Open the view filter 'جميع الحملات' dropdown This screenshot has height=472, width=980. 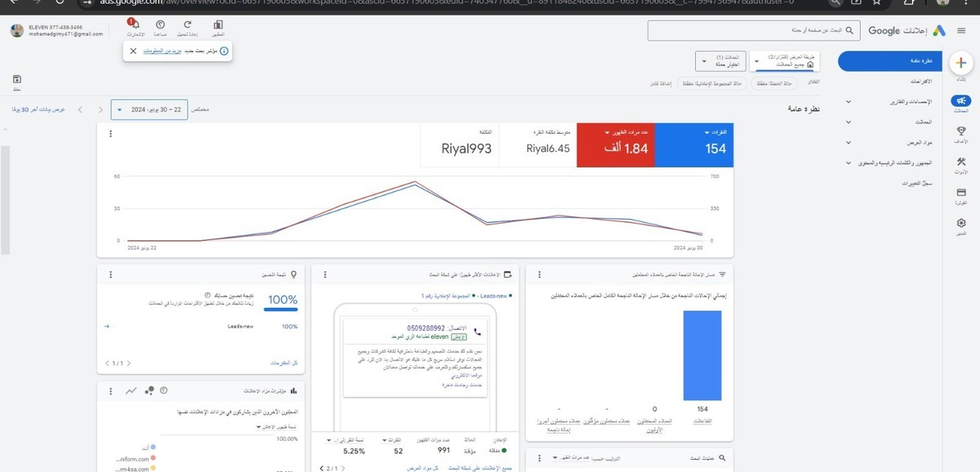pos(785,60)
